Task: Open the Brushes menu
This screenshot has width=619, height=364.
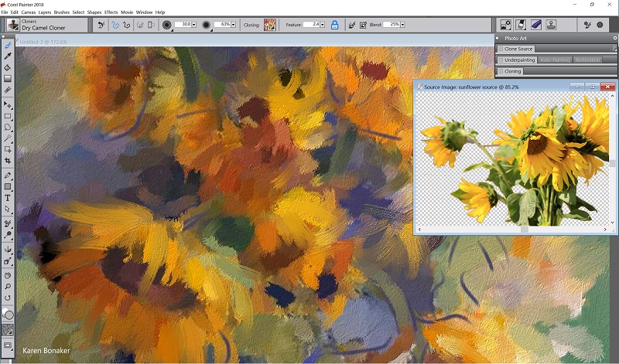Action: 62,12
